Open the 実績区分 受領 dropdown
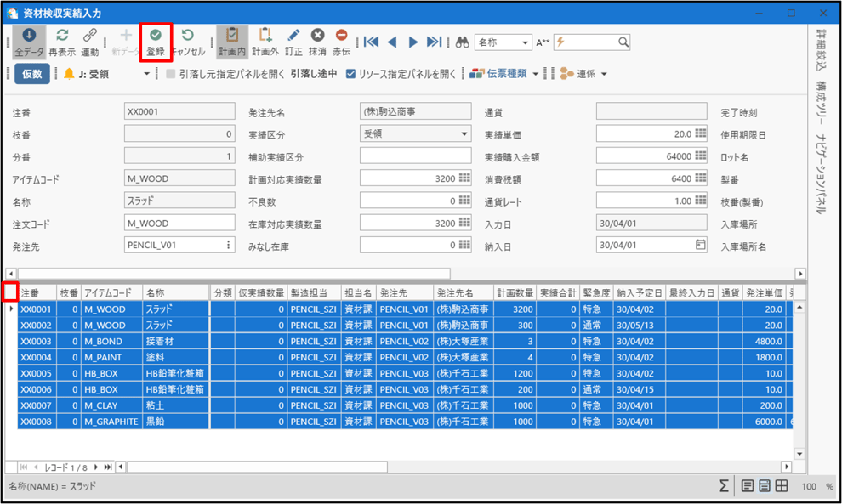Screen dimensions: 842x504 pyautogui.click(x=464, y=134)
